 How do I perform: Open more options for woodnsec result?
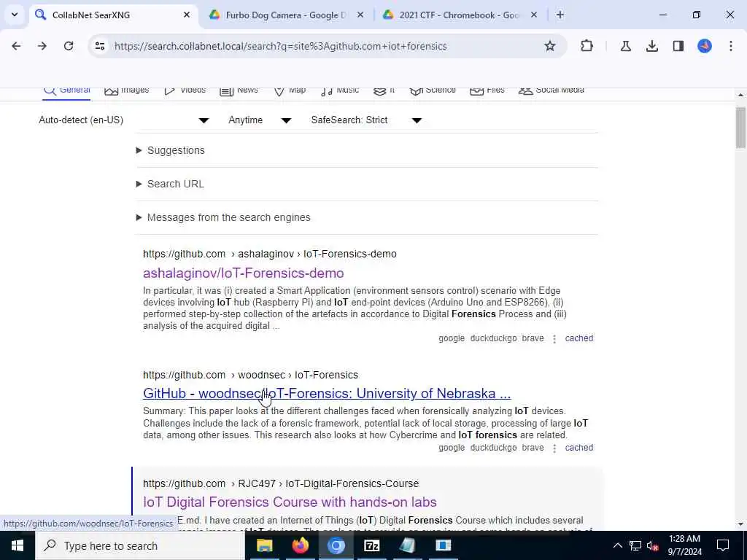[554, 448]
